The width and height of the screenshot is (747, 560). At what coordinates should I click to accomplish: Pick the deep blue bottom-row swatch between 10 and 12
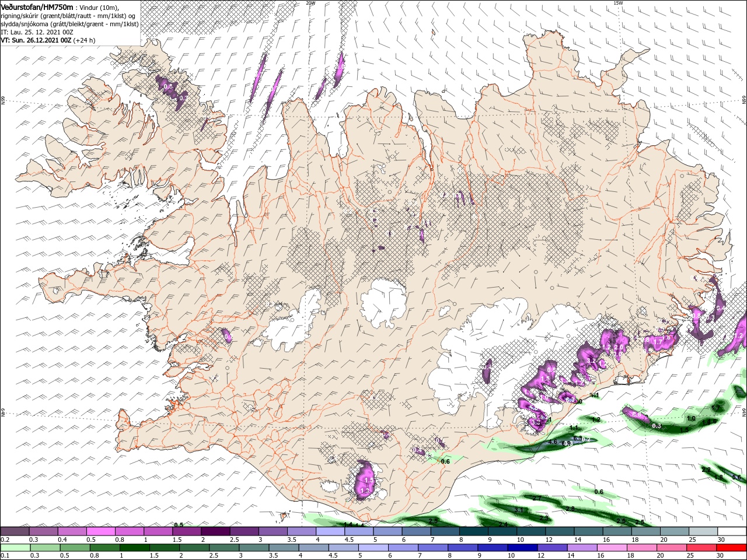[522, 548]
